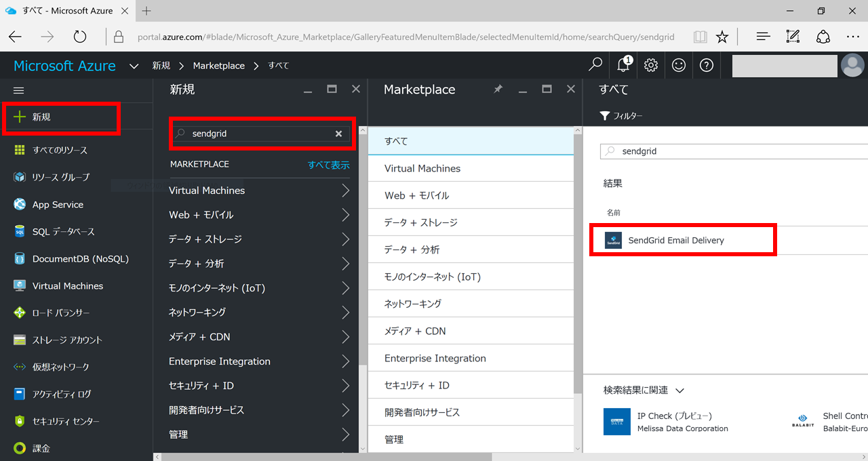This screenshot has width=868, height=461.
Task: Click the feedback smiley icon
Action: click(x=679, y=65)
